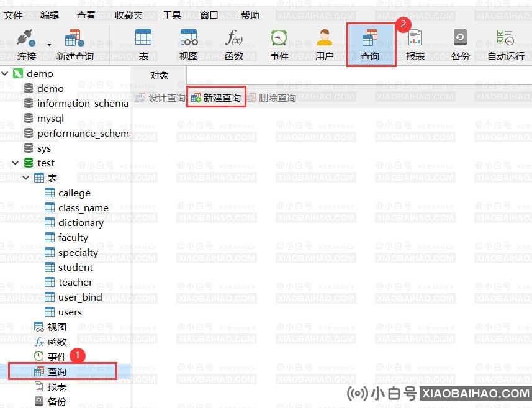The width and height of the screenshot is (532, 408).
Task: Select the 事件 event toolbar icon
Action: [x=279, y=45]
